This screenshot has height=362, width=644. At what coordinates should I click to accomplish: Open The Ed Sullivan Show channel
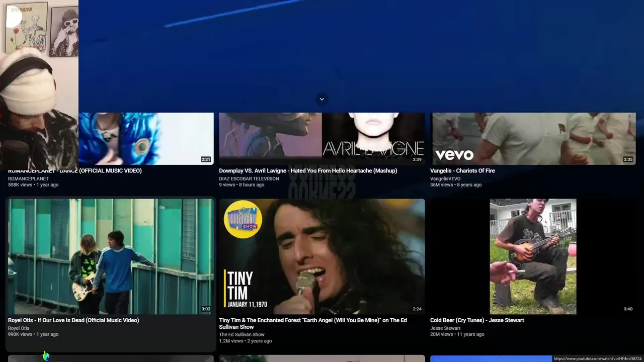coord(242,335)
